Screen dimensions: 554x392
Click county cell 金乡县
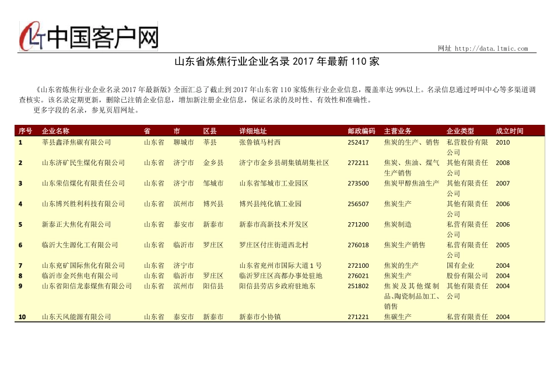(213, 163)
